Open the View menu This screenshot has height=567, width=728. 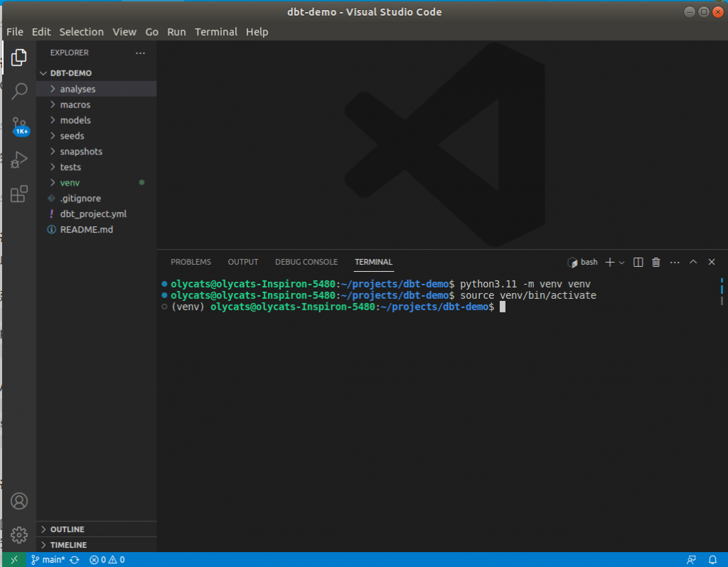[x=124, y=31]
